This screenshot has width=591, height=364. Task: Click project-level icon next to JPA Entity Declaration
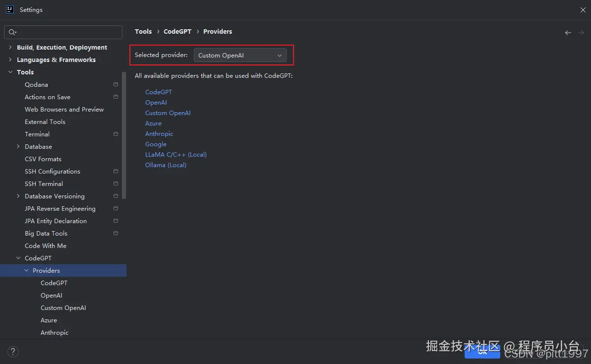(x=116, y=221)
